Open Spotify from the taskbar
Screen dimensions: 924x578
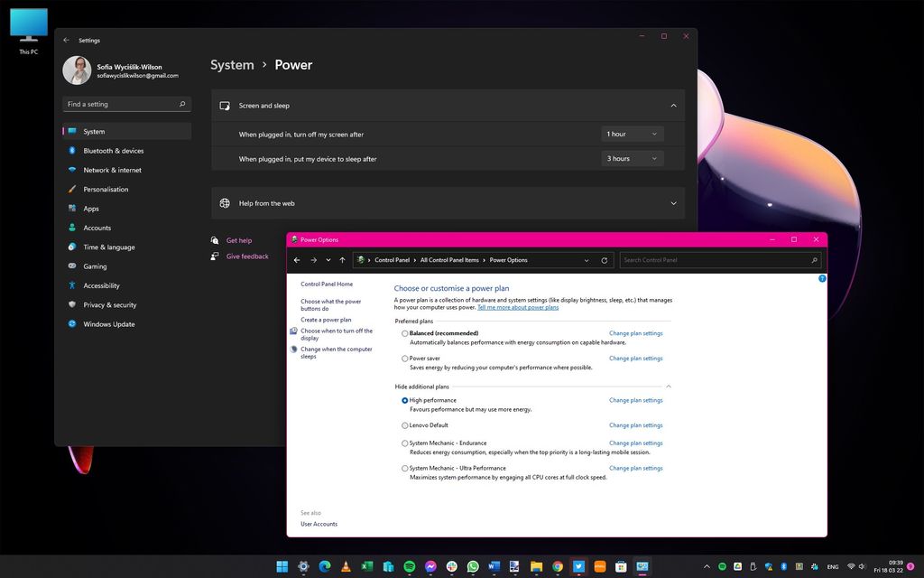409,566
